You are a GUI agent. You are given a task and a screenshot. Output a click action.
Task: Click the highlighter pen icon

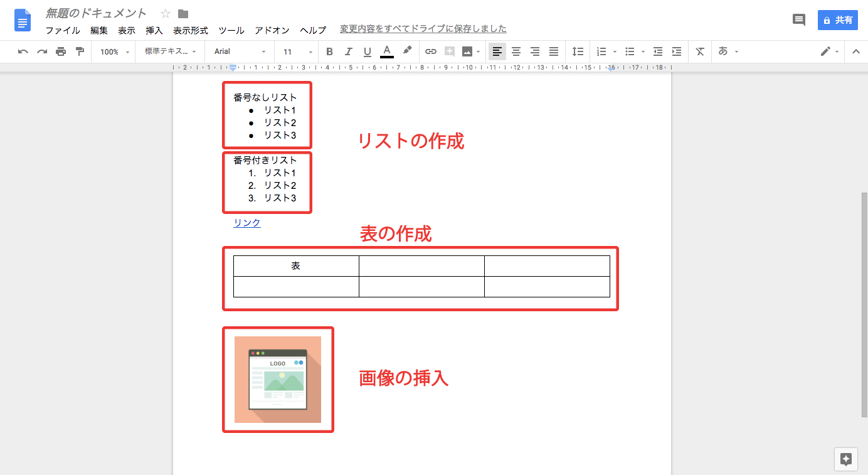click(x=407, y=51)
